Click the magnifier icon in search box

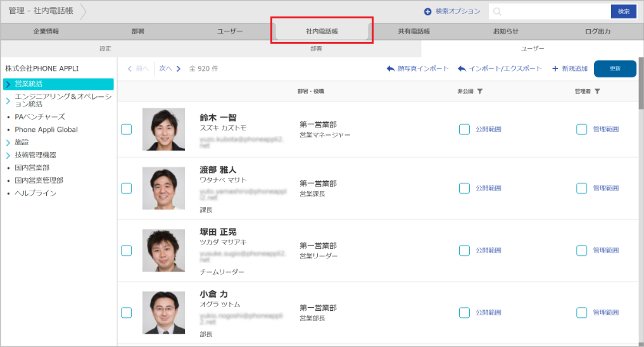point(498,11)
